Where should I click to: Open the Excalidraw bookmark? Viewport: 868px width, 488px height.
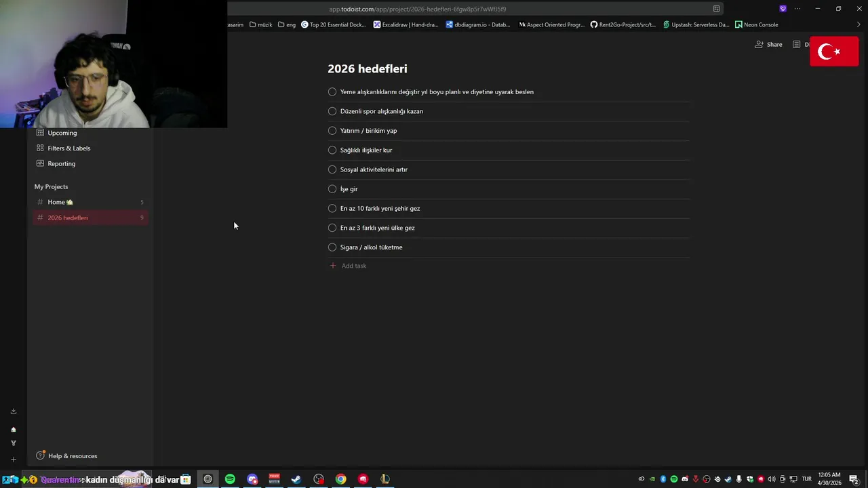(x=406, y=24)
